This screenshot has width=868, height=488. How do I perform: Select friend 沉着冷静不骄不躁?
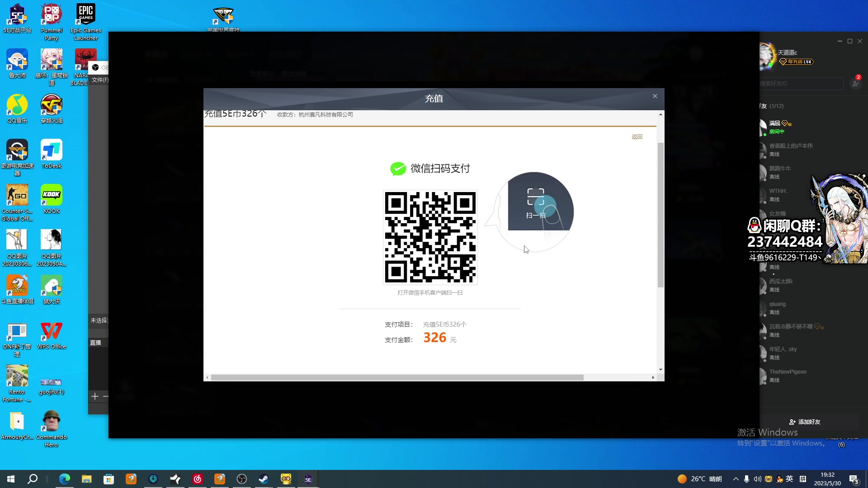(x=809, y=331)
